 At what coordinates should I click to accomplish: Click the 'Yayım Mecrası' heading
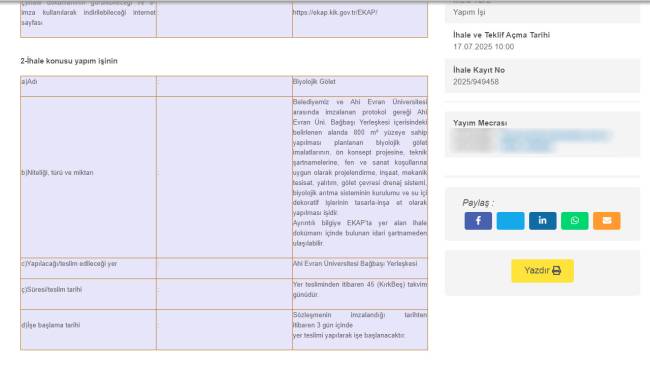(480, 123)
